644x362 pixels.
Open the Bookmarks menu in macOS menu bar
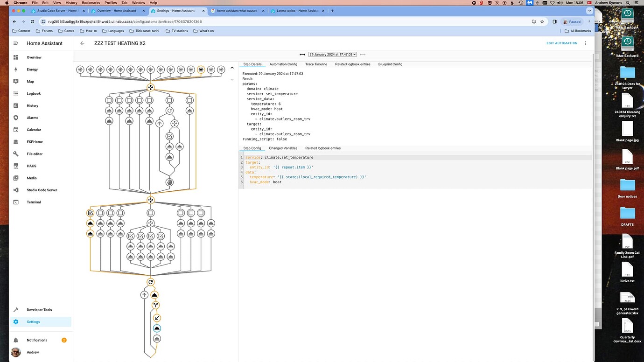pyautogui.click(x=91, y=3)
